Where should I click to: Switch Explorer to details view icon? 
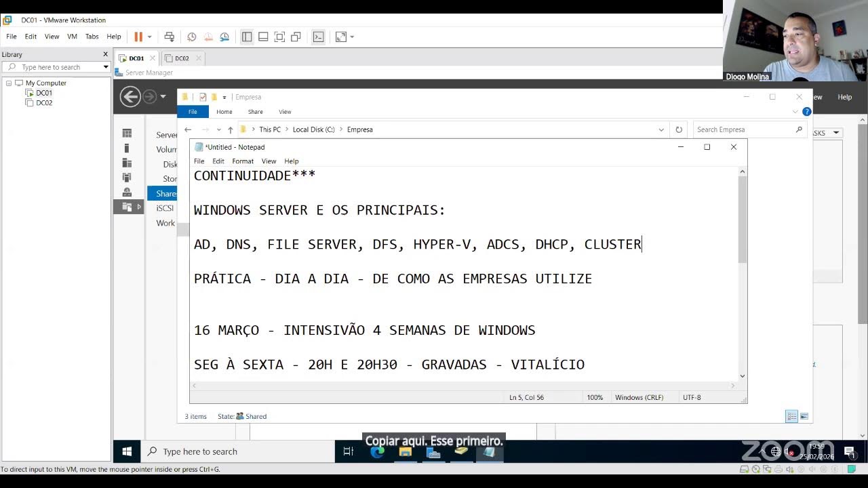[x=791, y=417]
